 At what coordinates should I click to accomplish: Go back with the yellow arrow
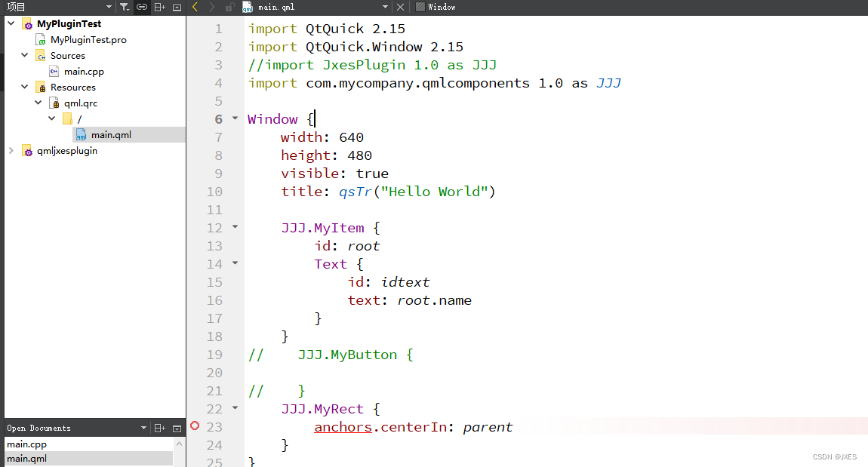[195, 8]
